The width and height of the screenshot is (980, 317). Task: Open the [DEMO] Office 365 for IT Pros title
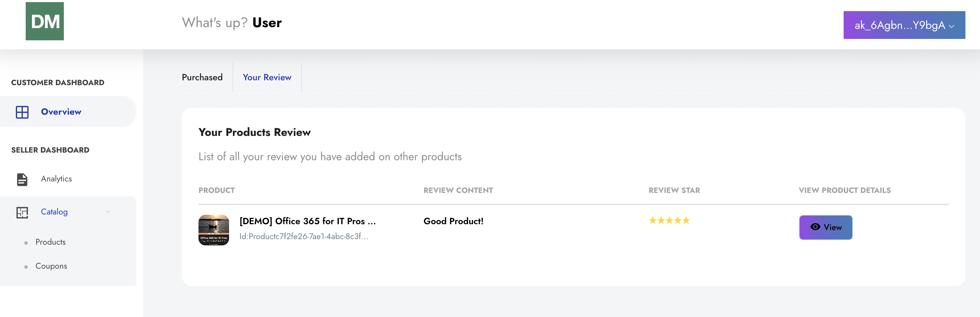tap(307, 221)
